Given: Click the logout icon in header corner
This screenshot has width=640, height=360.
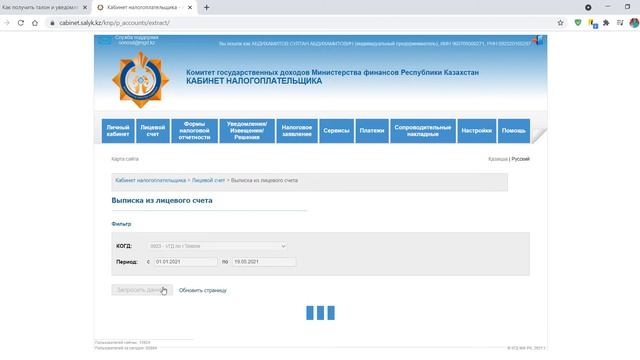Looking at the screenshot, I should pos(538,40).
